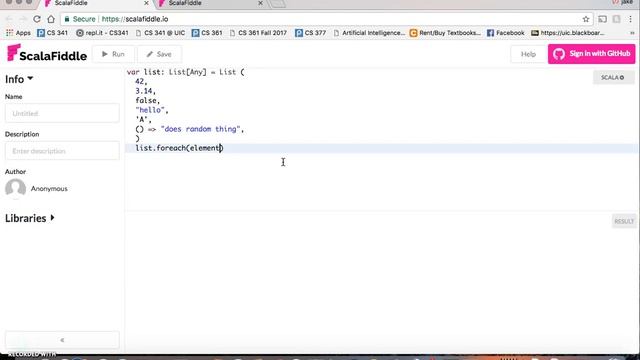Collapse the sidebar with the arrow button
The height and width of the screenshot is (360, 640).
click(62, 340)
